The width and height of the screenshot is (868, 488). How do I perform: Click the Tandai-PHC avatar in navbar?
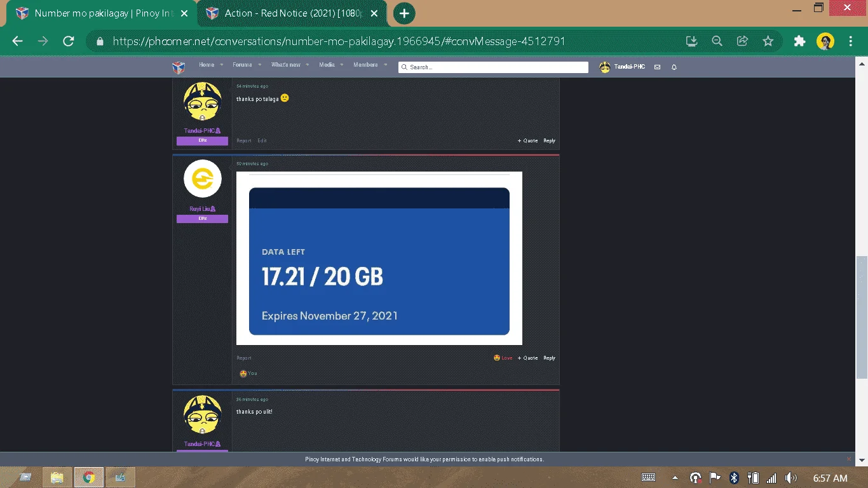coord(605,67)
